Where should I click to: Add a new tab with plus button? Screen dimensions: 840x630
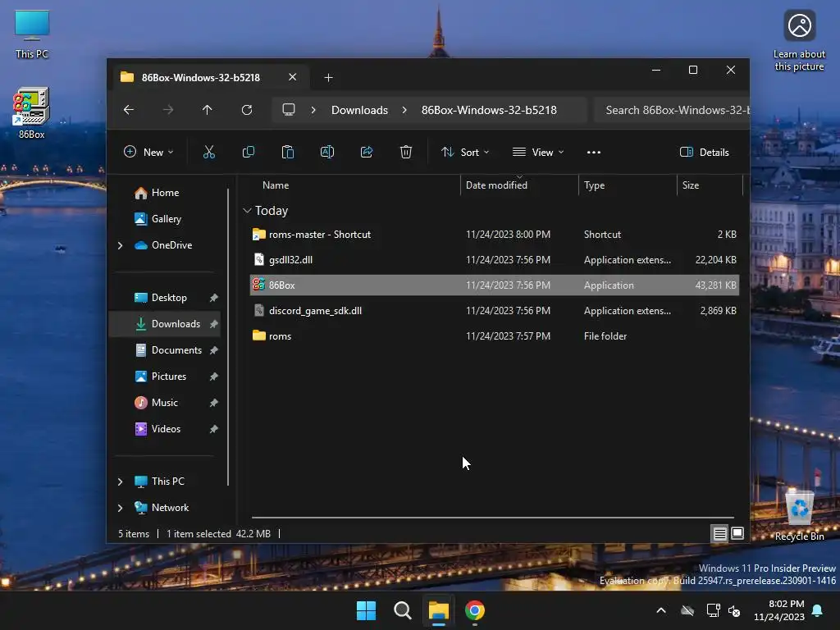(328, 78)
